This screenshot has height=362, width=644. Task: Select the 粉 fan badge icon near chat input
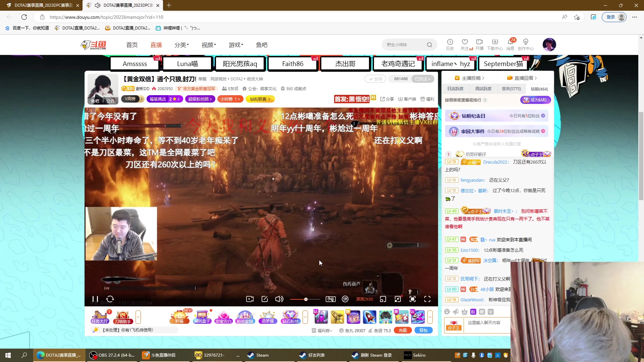473,312
